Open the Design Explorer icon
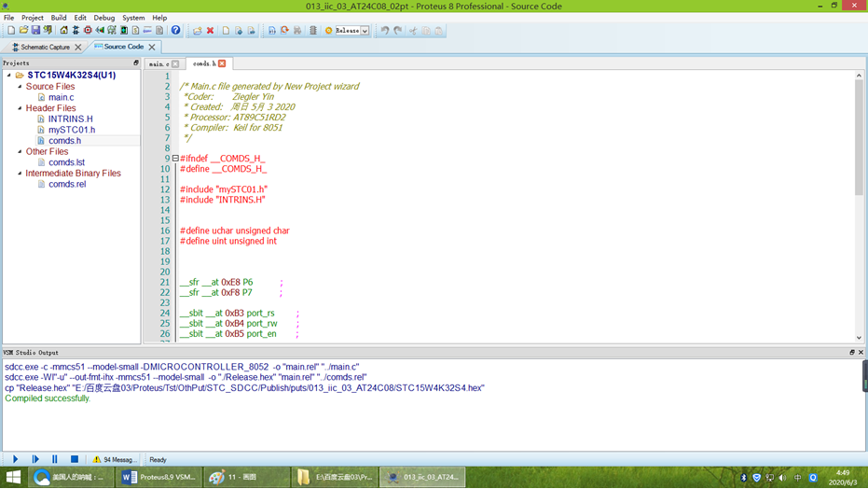The image size is (868, 489). [x=124, y=31]
